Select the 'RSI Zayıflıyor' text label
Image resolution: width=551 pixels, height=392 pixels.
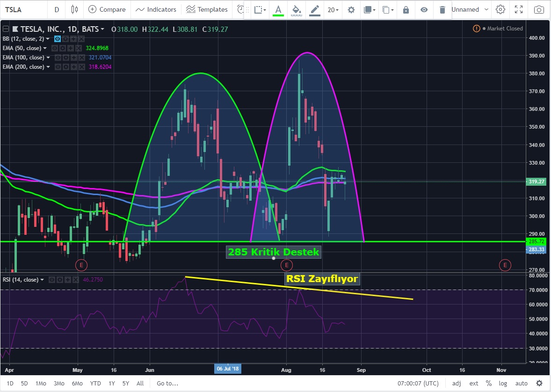(322, 279)
